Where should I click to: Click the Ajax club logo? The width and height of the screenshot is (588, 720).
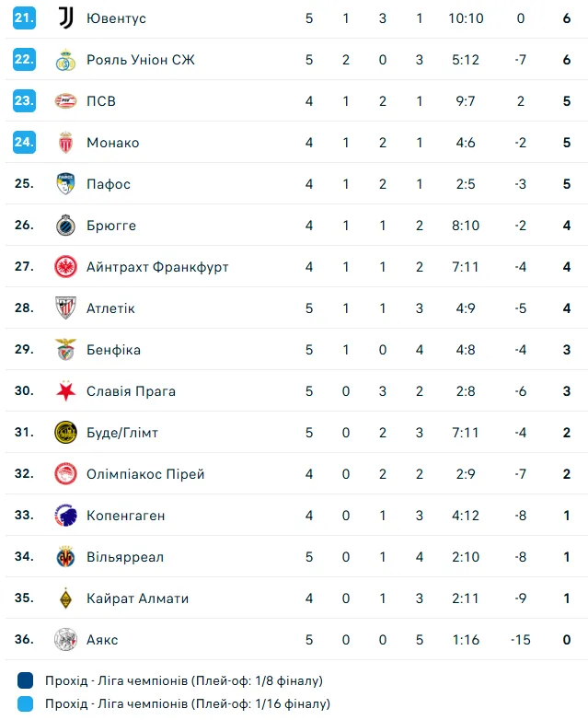[65, 640]
